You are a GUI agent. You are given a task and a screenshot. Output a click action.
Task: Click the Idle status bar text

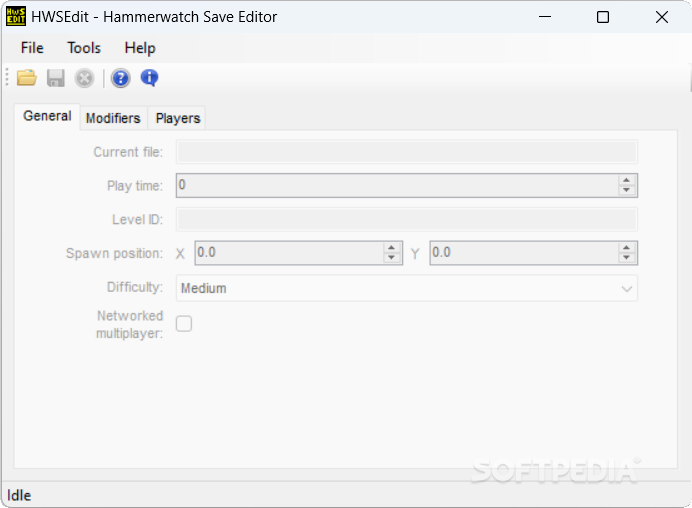pos(19,495)
